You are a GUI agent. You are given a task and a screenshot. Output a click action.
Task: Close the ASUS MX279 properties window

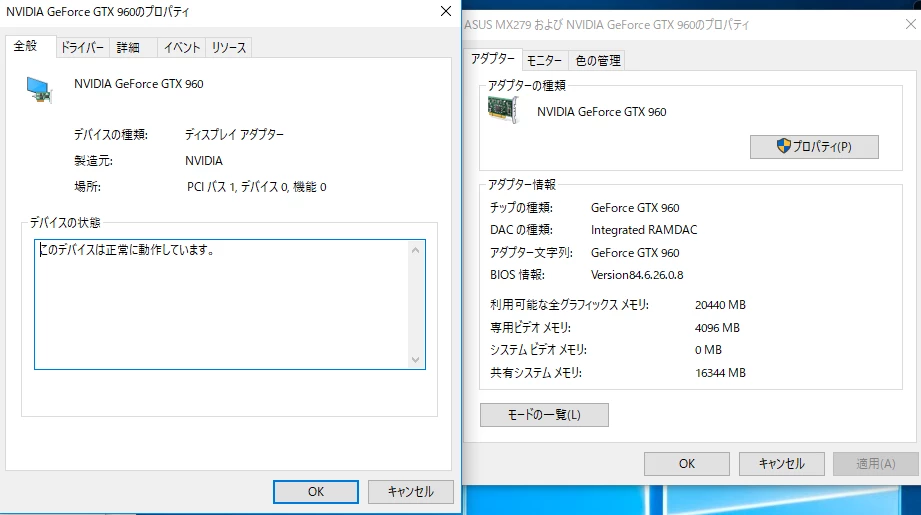click(910, 24)
